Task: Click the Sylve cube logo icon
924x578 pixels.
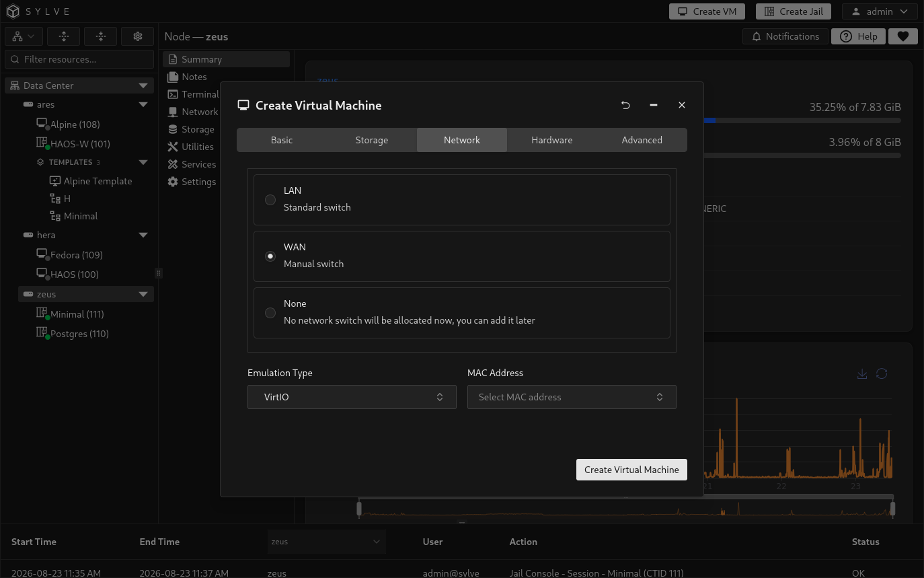Action: point(13,11)
